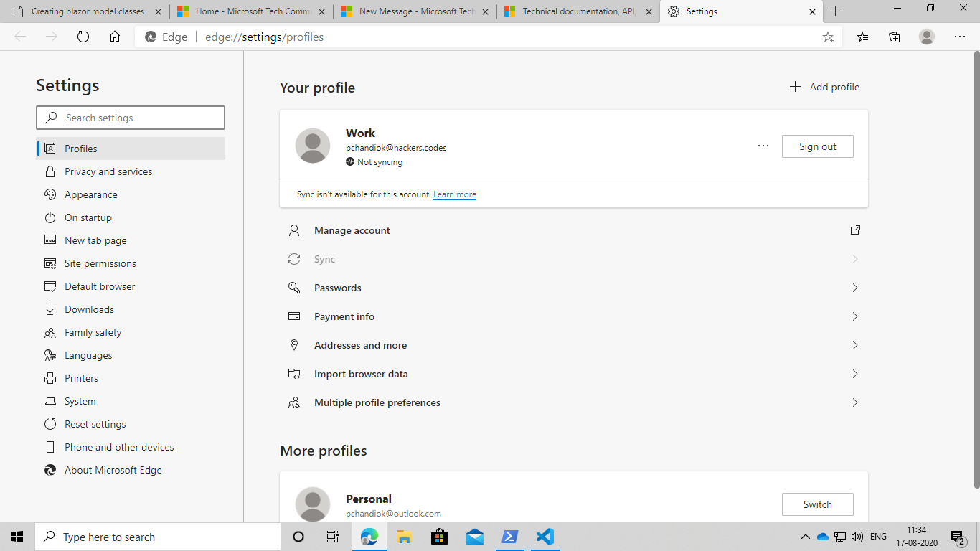
Task: Click the profile avatar in the toolbar
Action: tap(927, 37)
